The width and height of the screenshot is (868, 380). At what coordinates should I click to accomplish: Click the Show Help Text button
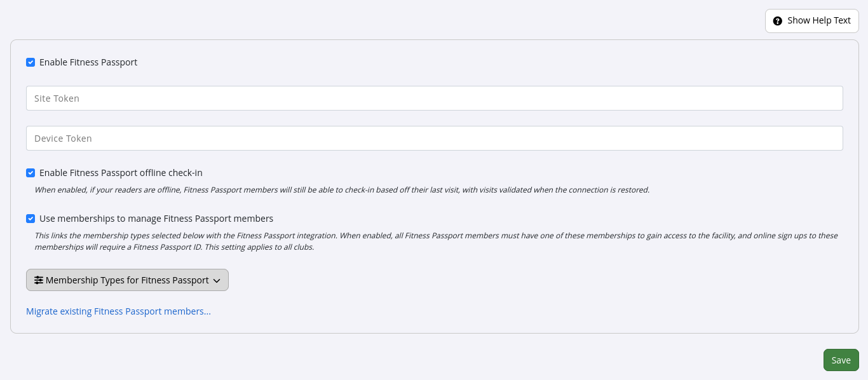click(811, 21)
